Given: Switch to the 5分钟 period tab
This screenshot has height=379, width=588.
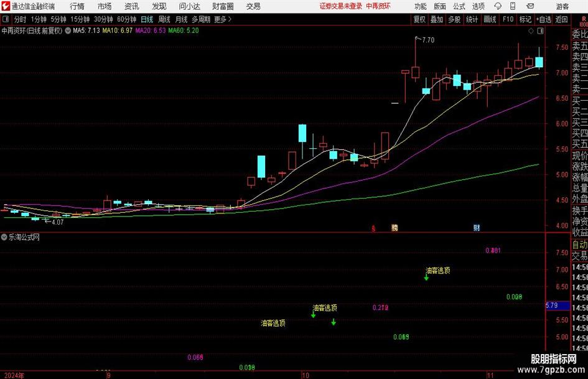Looking at the screenshot, I should coord(58,19).
